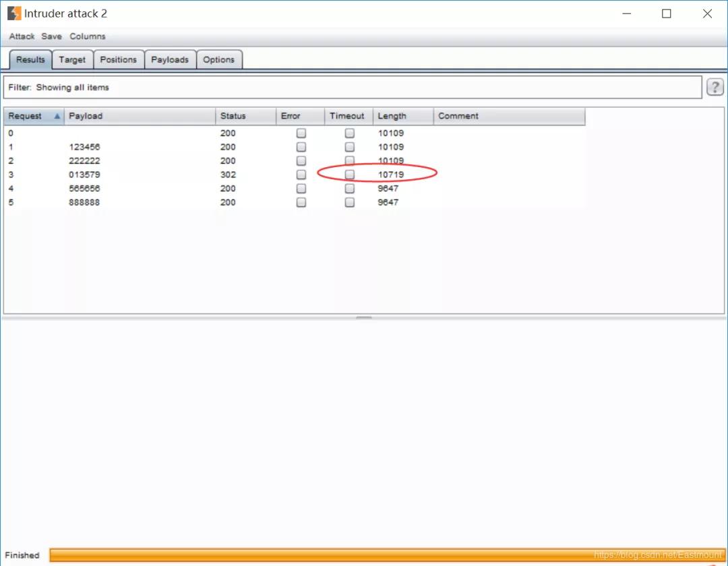Toggle Error checkbox for payload 888888
728x566 pixels.
[301, 202]
